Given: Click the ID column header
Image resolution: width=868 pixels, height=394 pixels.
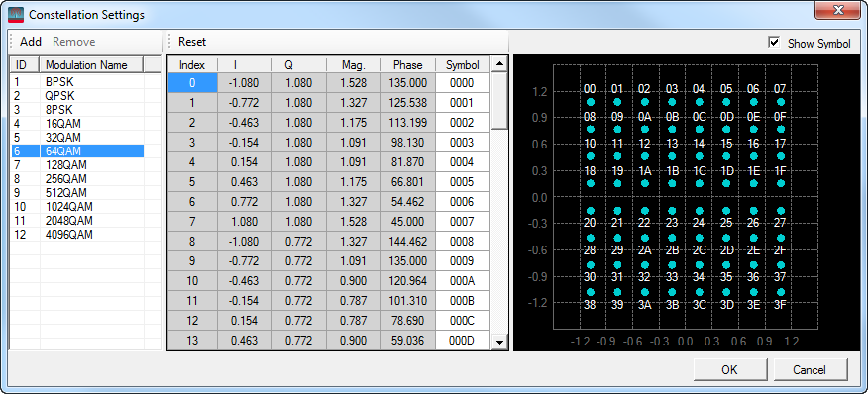Looking at the screenshot, I should click(25, 65).
